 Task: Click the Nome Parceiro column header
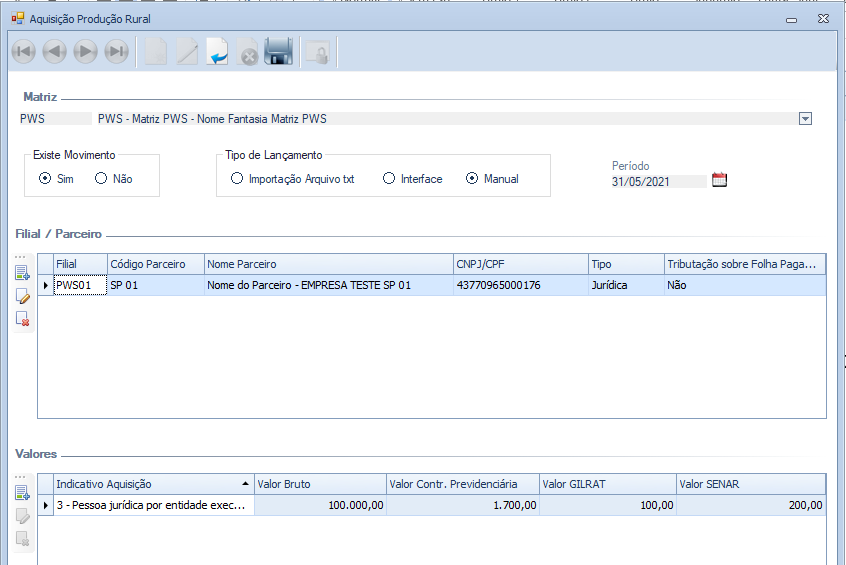pyautogui.click(x=328, y=264)
